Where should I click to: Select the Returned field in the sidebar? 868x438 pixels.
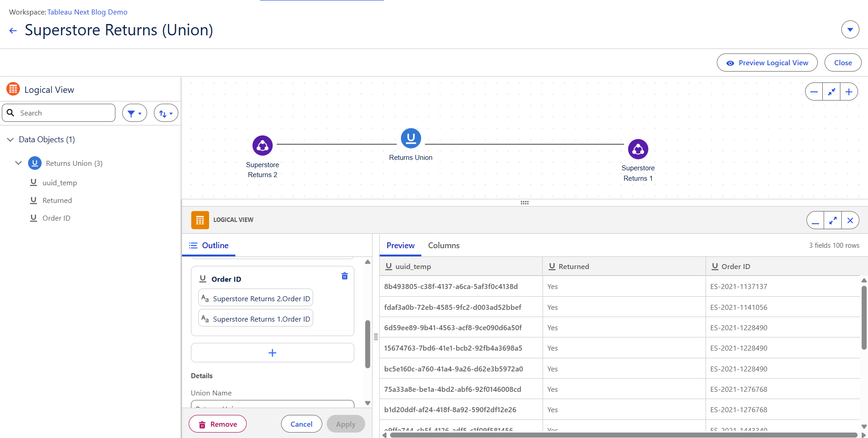pyautogui.click(x=57, y=200)
